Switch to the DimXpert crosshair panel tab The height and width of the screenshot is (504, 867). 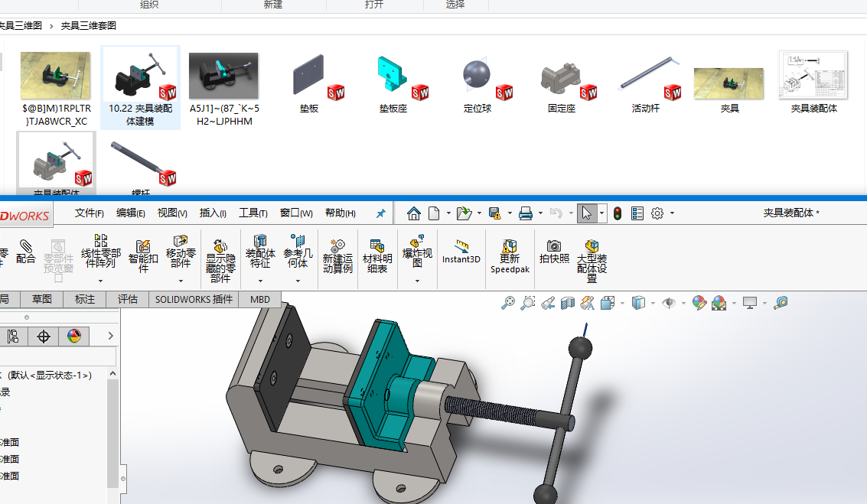click(x=44, y=336)
